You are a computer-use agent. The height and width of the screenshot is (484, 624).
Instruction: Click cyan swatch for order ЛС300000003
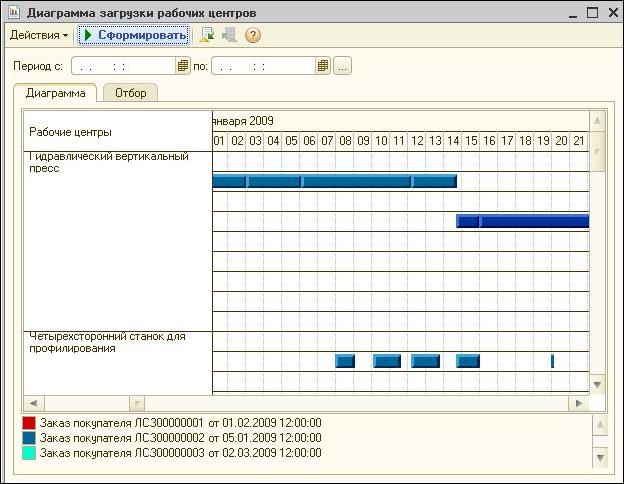coord(29,453)
